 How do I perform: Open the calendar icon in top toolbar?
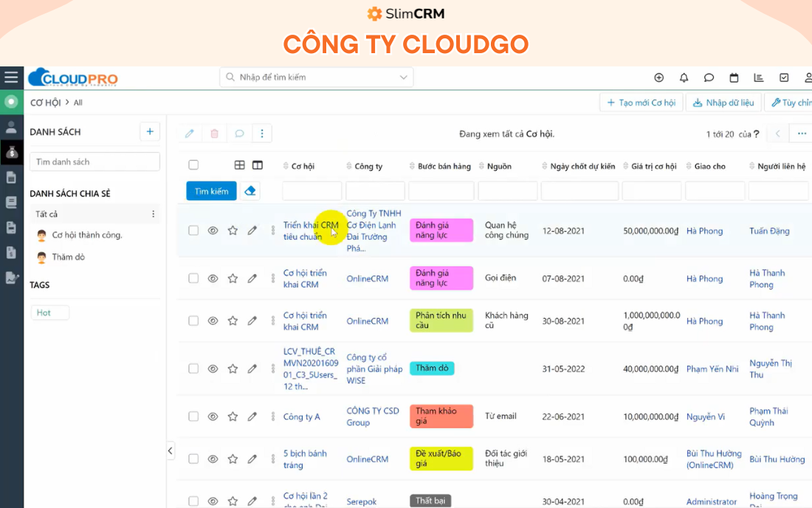point(734,77)
